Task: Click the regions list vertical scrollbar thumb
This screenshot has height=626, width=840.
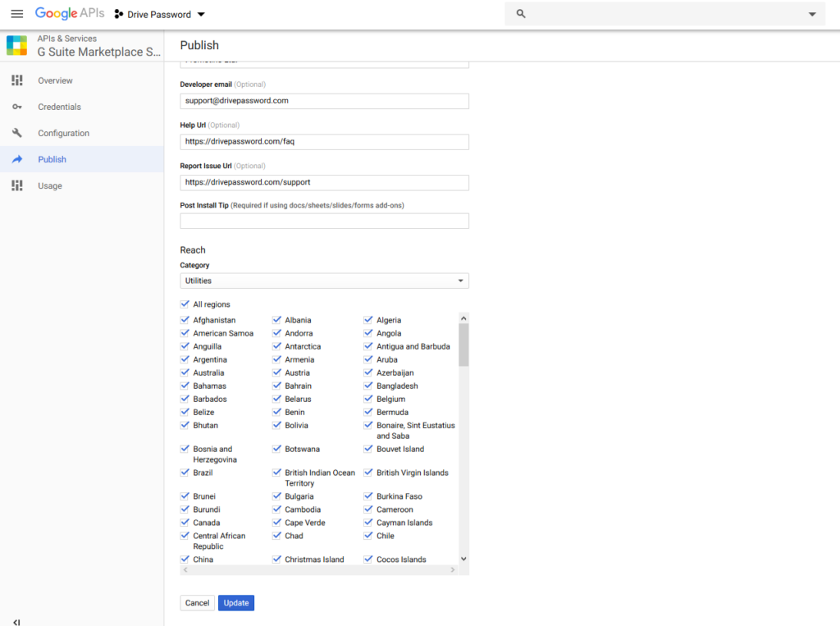Action: pos(464,345)
